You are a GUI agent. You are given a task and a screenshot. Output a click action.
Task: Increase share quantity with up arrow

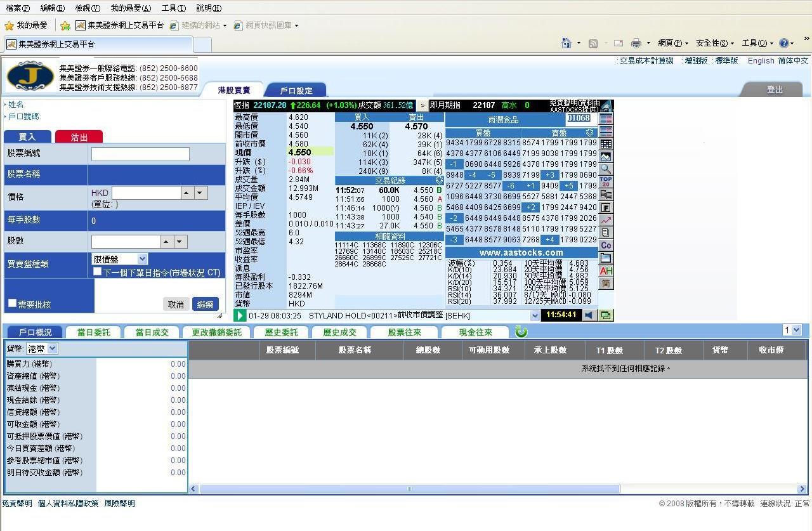(167, 242)
